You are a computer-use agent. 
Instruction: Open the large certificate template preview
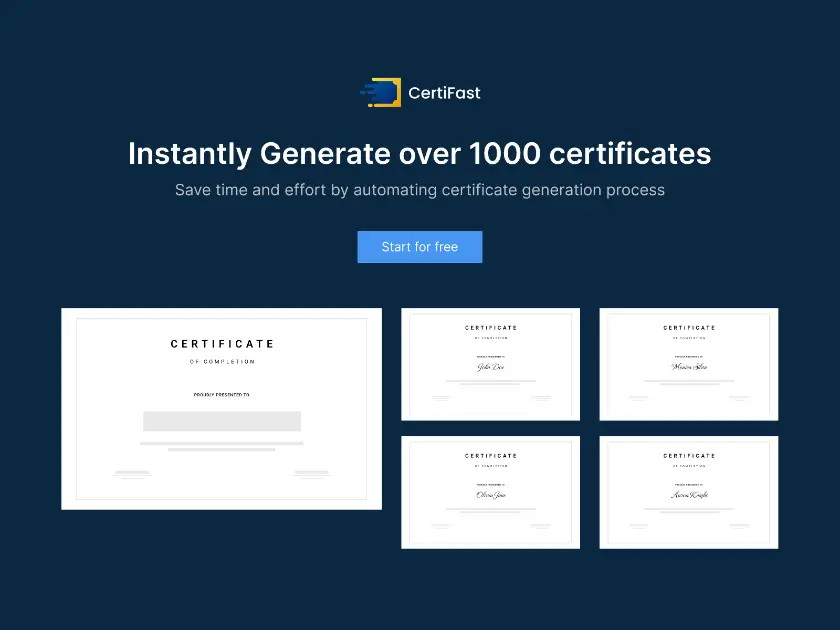[222, 408]
